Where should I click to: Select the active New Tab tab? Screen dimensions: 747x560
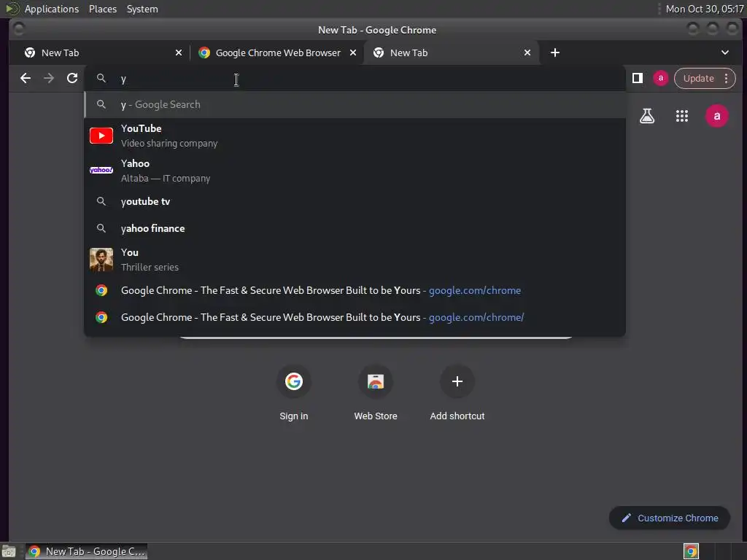tap(452, 52)
